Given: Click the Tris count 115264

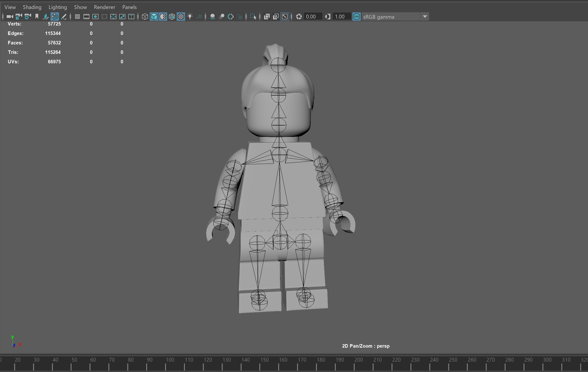Looking at the screenshot, I should coord(53,52).
